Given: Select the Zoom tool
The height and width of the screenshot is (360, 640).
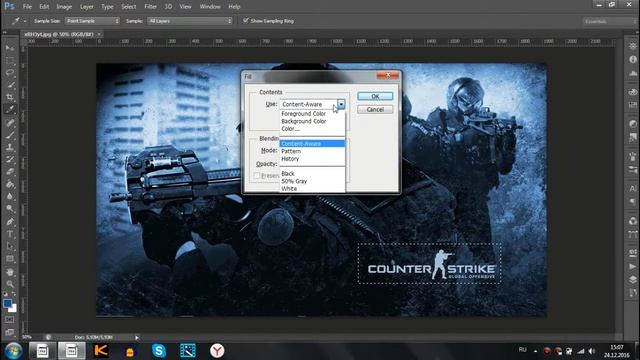Looking at the screenshot, I should 10,284.
